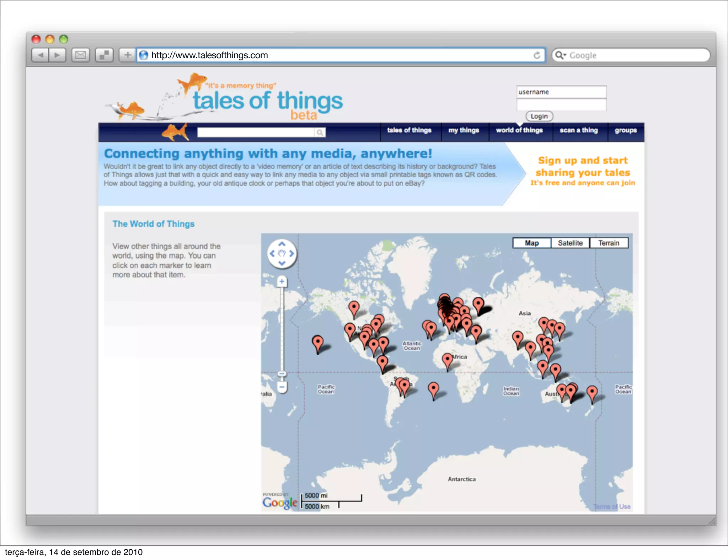
Task: Click the mail envelope toolbar icon
Action: (x=80, y=55)
